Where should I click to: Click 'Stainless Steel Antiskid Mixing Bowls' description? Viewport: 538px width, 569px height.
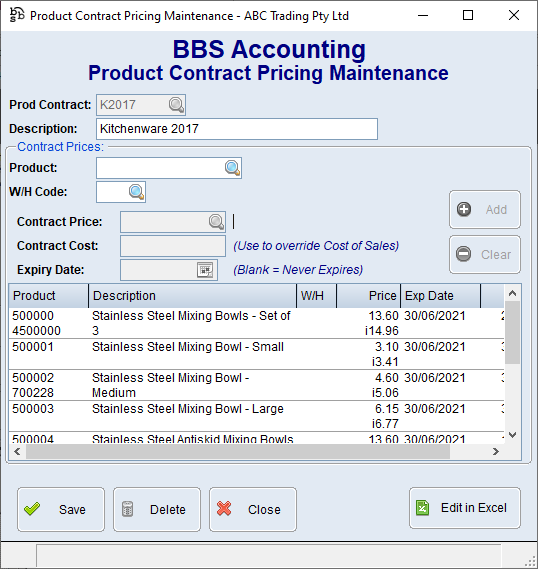coord(192,439)
